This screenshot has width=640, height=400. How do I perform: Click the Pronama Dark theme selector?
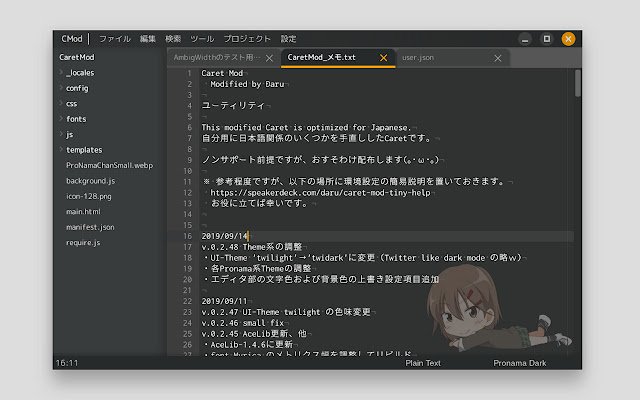(520, 363)
